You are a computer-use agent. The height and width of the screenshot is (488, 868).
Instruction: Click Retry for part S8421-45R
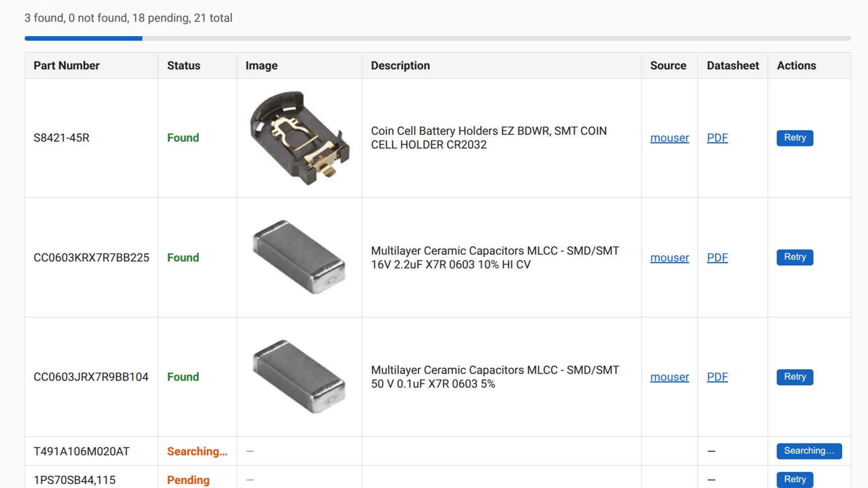(795, 138)
